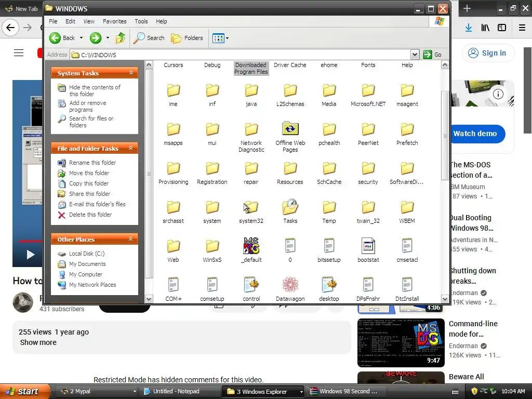Select the control settings file icon
Image resolution: width=532 pixels, height=399 pixels.
point(251,285)
